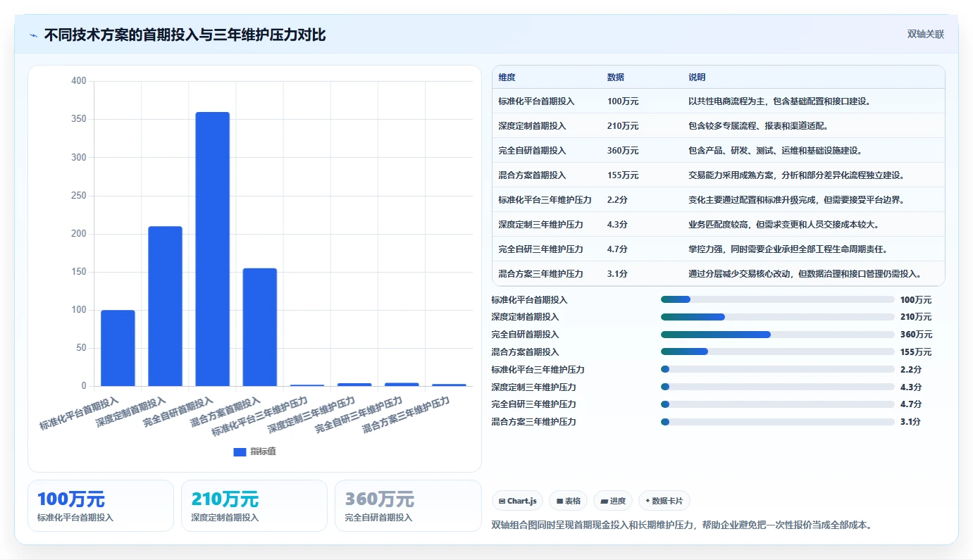Click 深度定制首期投入 table row name
This screenshot has height=560, width=973.
click(x=532, y=126)
